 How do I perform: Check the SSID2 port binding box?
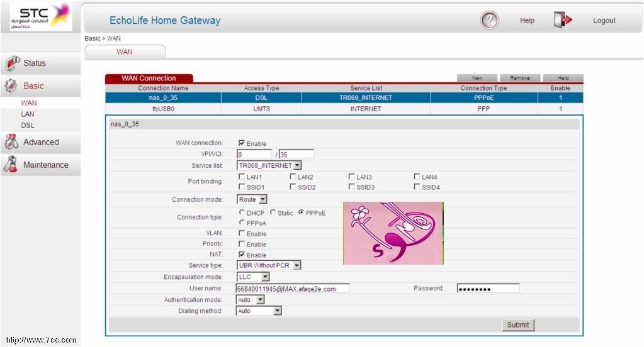[293, 187]
